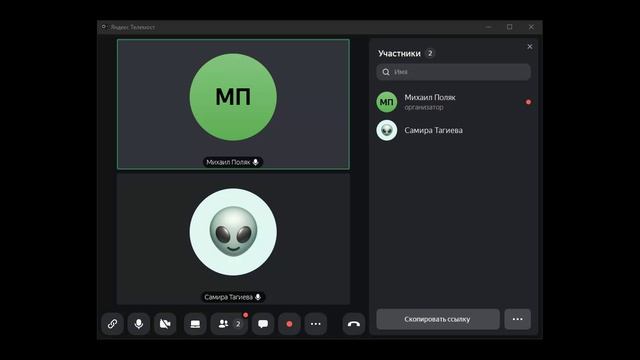Minimize the Яндекс Телемост window
Viewport: 640px width, 360px height.
click(x=488, y=27)
